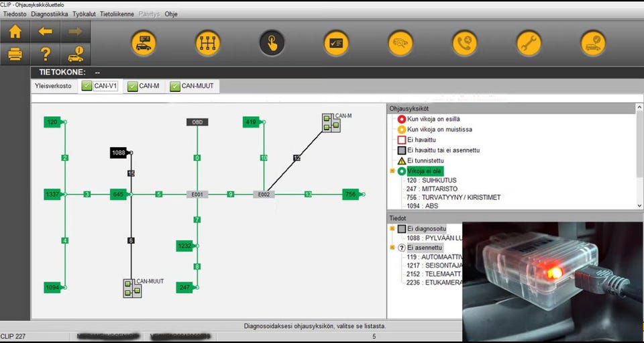This screenshot has height=343, width=644.
Task: Select '247 : MITTARISTO' in the list
Action: click(x=432, y=189)
